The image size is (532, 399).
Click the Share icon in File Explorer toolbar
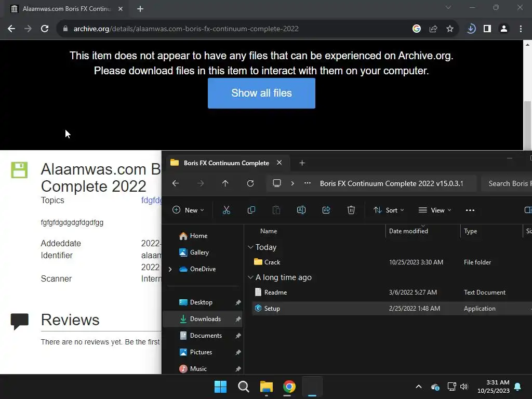326,210
